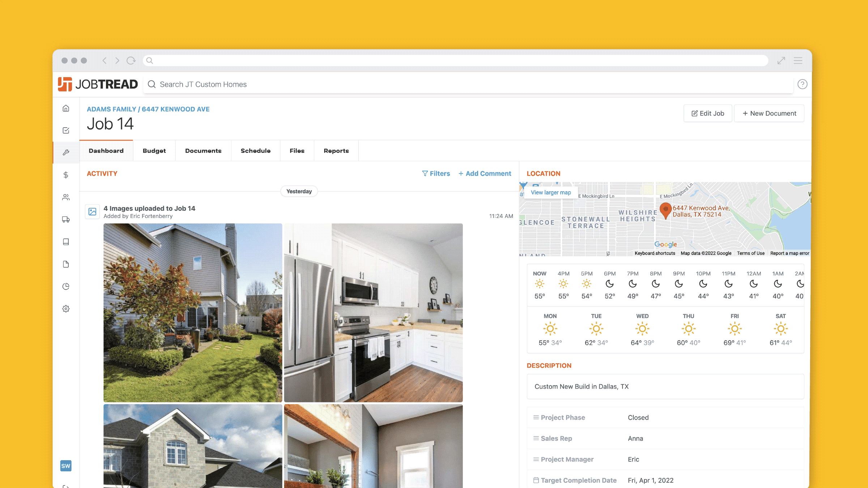The width and height of the screenshot is (868, 488).
Task: Open the Schedule tab
Action: pyautogui.click(x=255, y=151)
